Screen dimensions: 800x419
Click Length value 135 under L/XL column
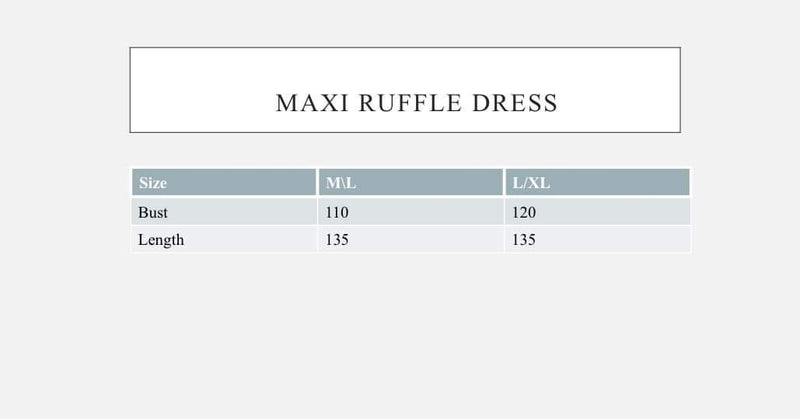click(523, 240)
